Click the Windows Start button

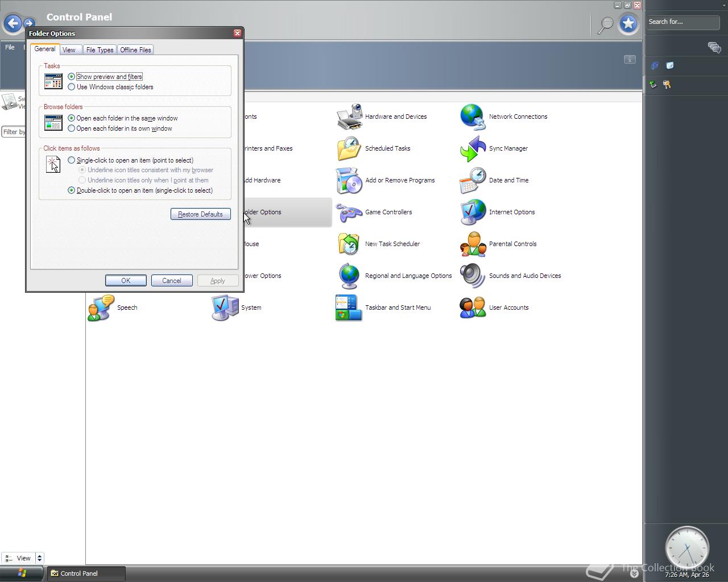[22, 573]
